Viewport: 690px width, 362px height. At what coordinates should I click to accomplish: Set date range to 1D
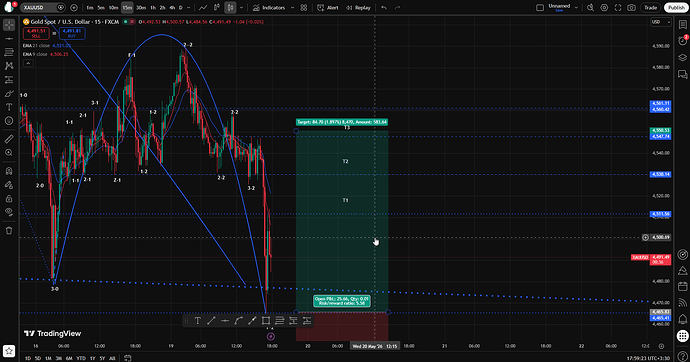coord(28,358)
